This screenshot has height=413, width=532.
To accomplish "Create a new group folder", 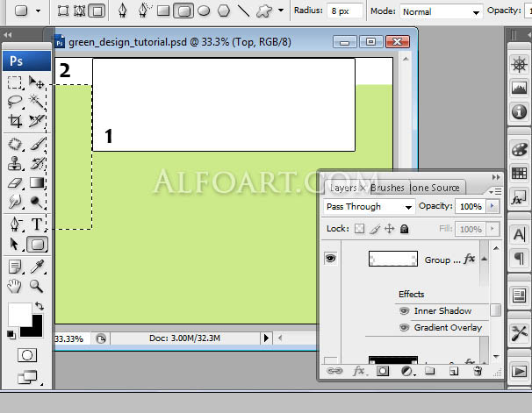I will (x=430, y=371).
